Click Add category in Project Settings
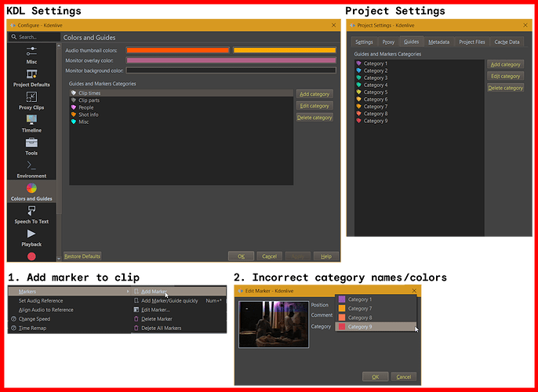The height and width of the screenshot is (392, 538). [505, 64]
